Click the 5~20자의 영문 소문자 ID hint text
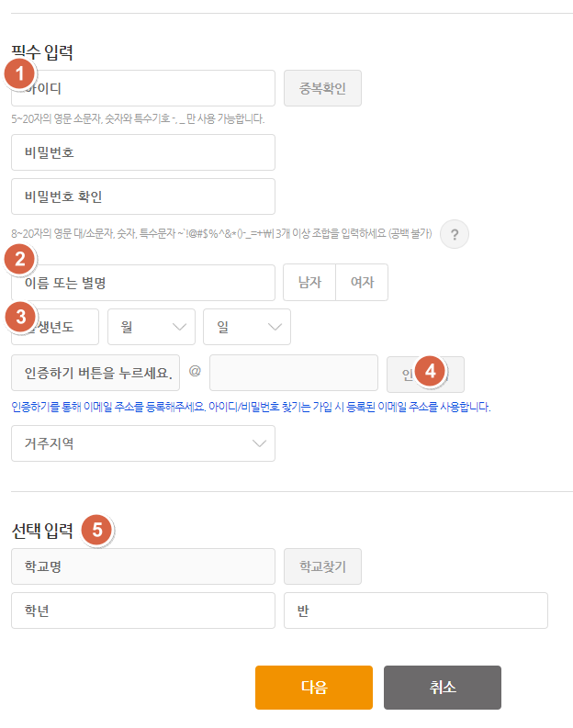573x728 pixels. tap(138, 118)
